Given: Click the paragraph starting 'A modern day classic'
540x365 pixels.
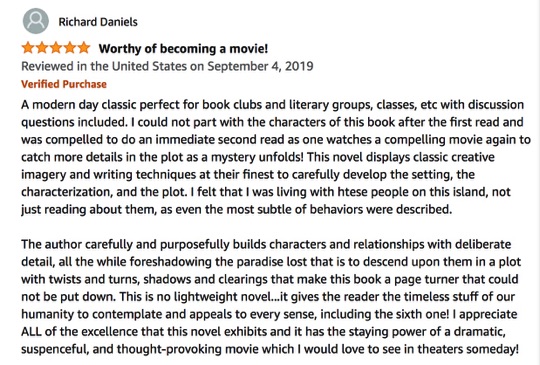Looking at the screenshot, I should coord(276,157).
